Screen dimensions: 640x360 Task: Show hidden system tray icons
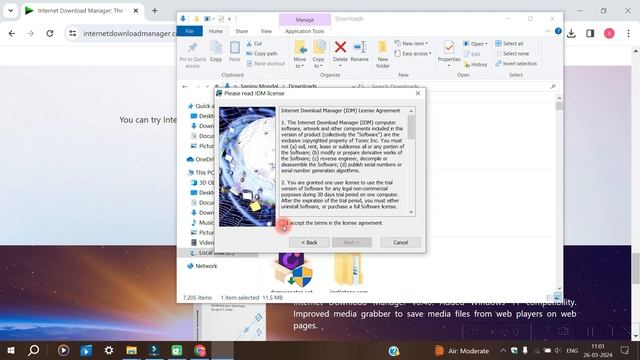(x=503, y=351)
